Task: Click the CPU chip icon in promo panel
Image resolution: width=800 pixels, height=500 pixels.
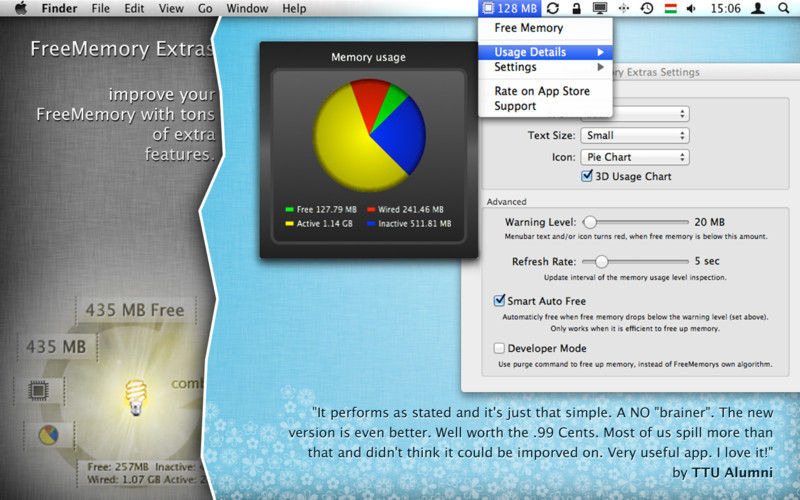Action: [38, 391]
